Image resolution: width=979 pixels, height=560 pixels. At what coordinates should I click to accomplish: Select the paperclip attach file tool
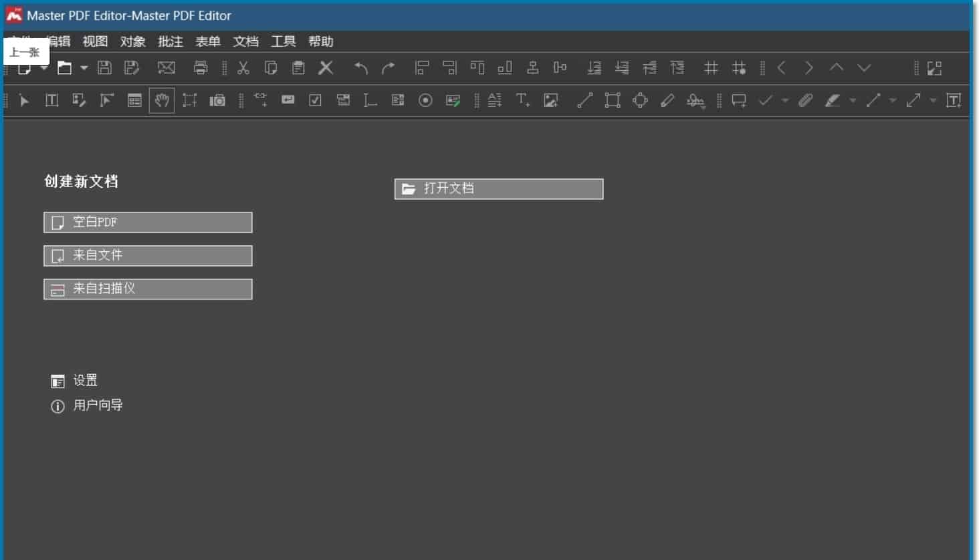tap(806, 100)
